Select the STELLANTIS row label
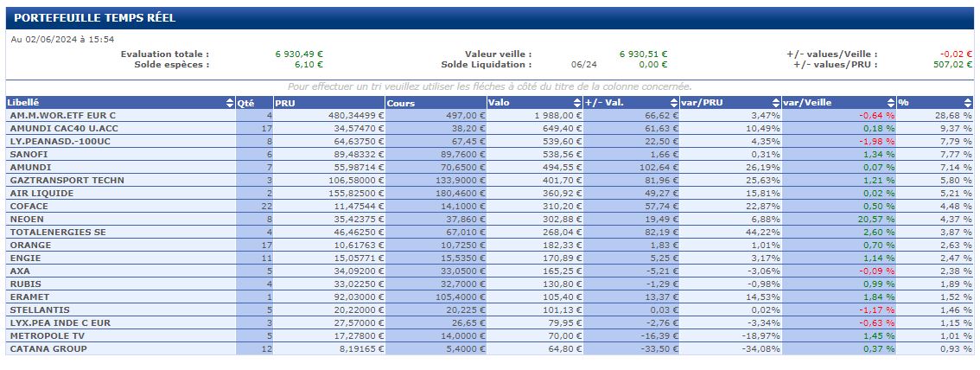This screenshot has width=980, height=370. click(40, 310)
